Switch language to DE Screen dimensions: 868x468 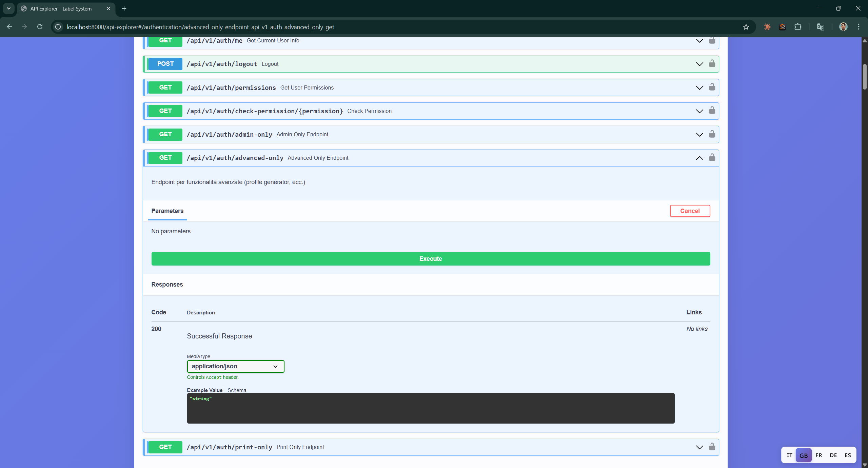(x=833, y=455)
